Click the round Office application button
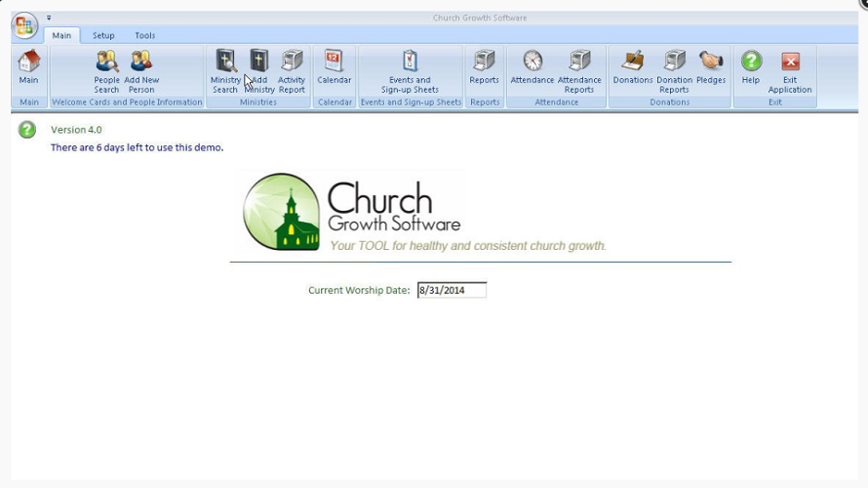 click(24, 25)
